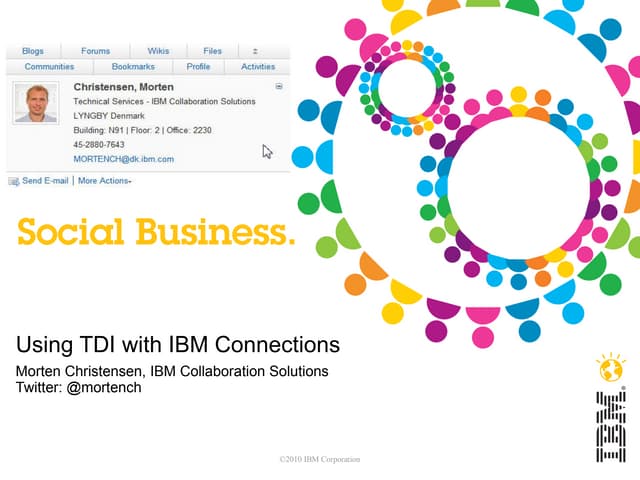640x480 pixels.
Task: Open the Activities tab
Action: pyautogui.click(x=258, y=67)
